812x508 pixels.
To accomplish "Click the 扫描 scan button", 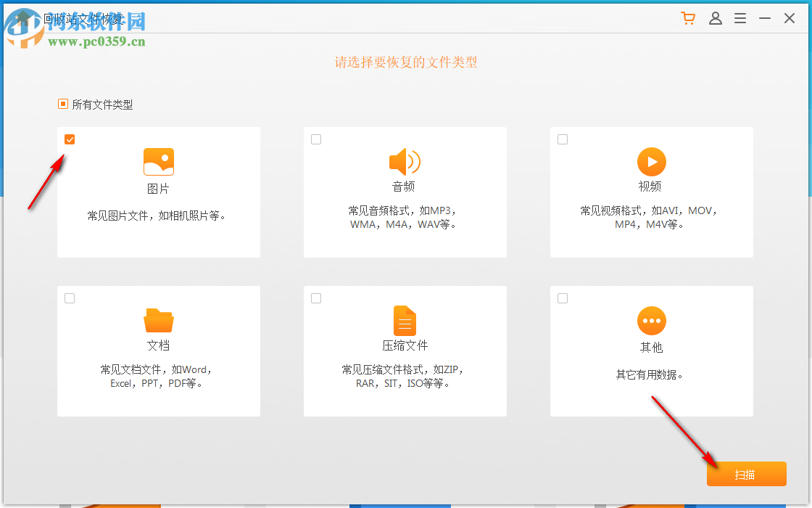I will [x=747, y=473].
